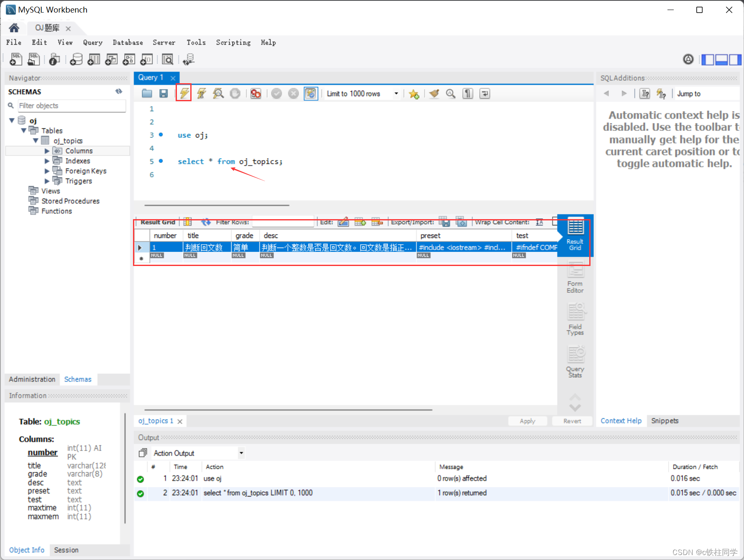Image resolution: width=744 pixels, height=560 pixels.
Task: Open the Query menu
Action: point(92,42)
